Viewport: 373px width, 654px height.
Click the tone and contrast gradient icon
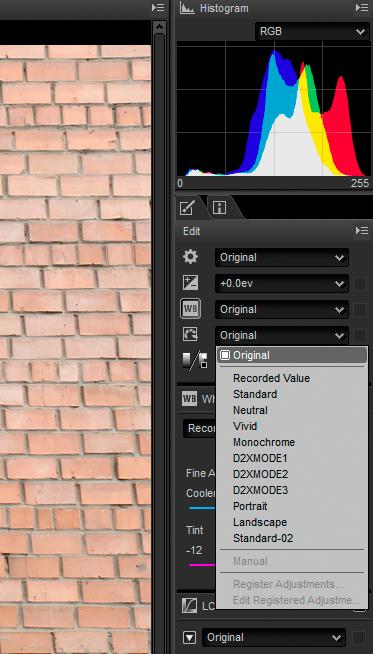pyautogui.click(x=195, y=361)
